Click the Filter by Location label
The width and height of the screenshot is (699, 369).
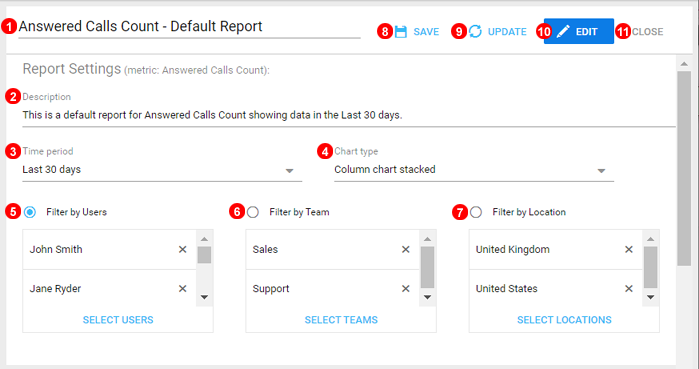[x=529, y=212]
